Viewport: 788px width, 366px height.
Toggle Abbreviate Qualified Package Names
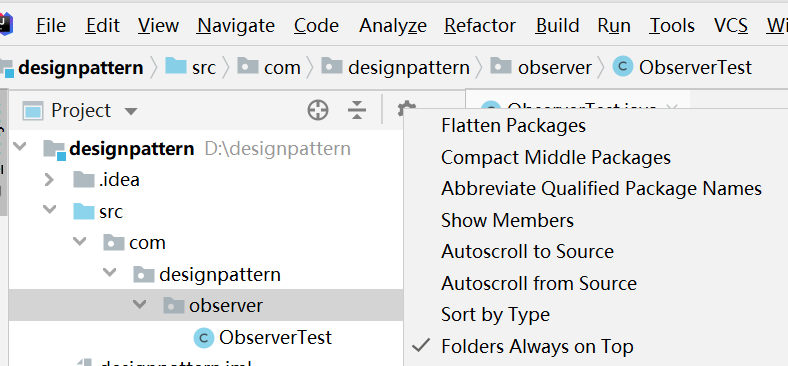click(602, 189)
